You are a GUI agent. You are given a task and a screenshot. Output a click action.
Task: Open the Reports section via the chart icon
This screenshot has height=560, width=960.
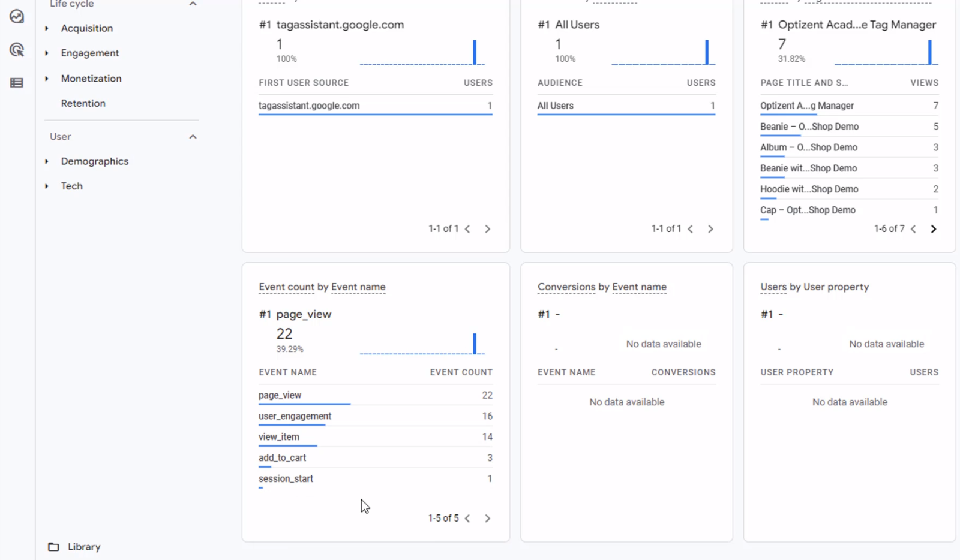[16, 17]
